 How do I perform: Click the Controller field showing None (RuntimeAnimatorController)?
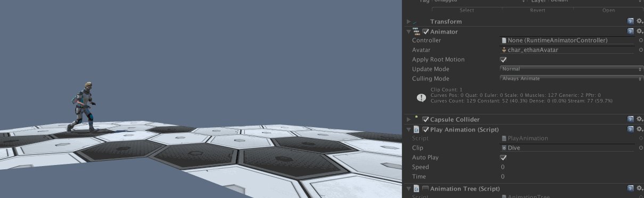[x=567, y=40]
